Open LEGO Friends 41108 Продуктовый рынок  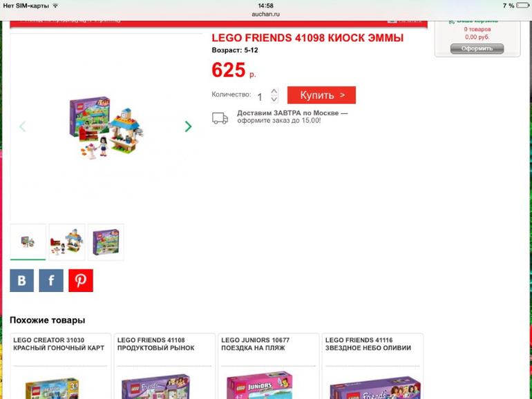click(x=155, y=344)
